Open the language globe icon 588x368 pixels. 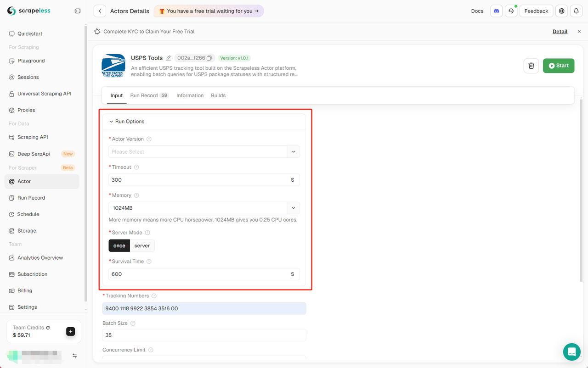point(561,11)
